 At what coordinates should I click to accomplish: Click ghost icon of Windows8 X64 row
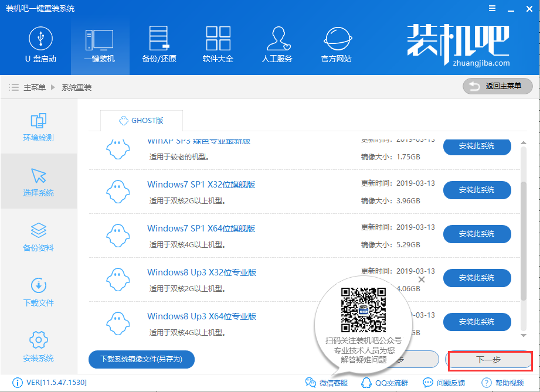pyautogui.click(x=118, y=323)
